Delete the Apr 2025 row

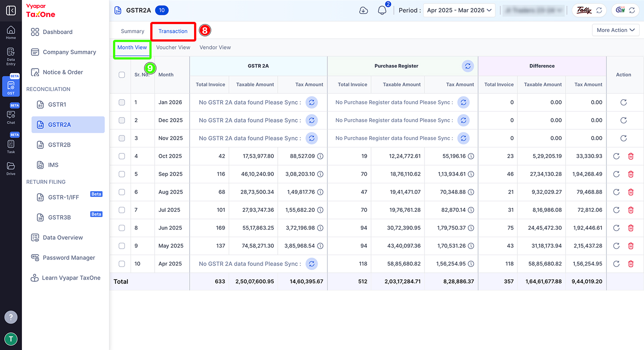[631, 264]
